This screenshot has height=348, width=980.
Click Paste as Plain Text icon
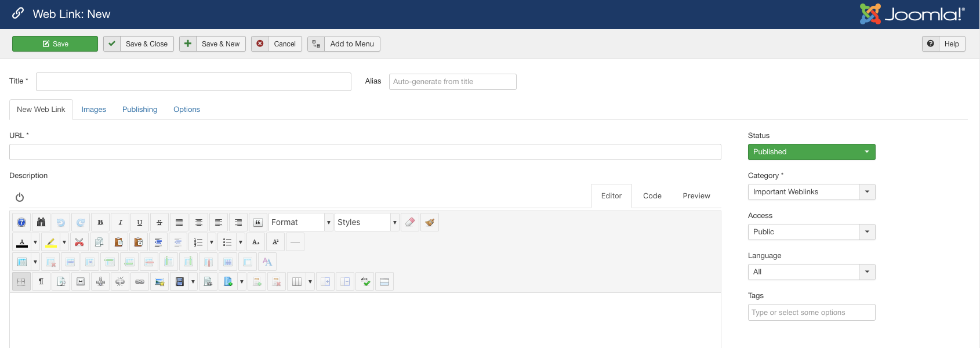click(x=139, y=242)
